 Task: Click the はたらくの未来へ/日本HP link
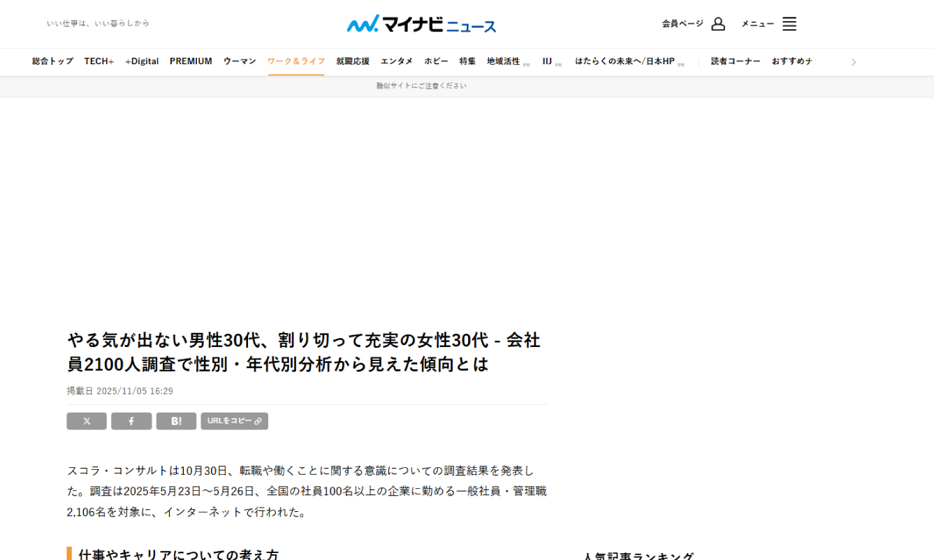coord(625,61)
